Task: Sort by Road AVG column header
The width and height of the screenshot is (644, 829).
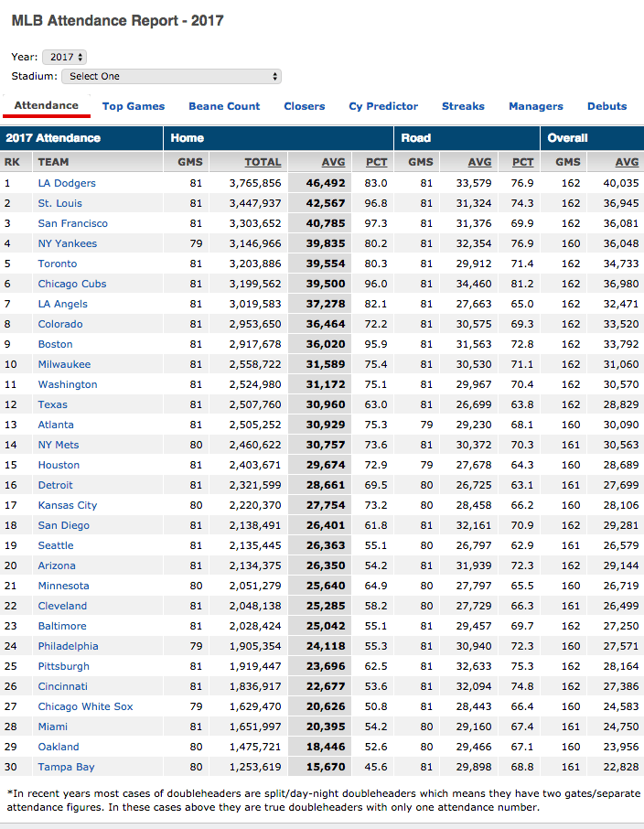Action: [x=479, y=162]
